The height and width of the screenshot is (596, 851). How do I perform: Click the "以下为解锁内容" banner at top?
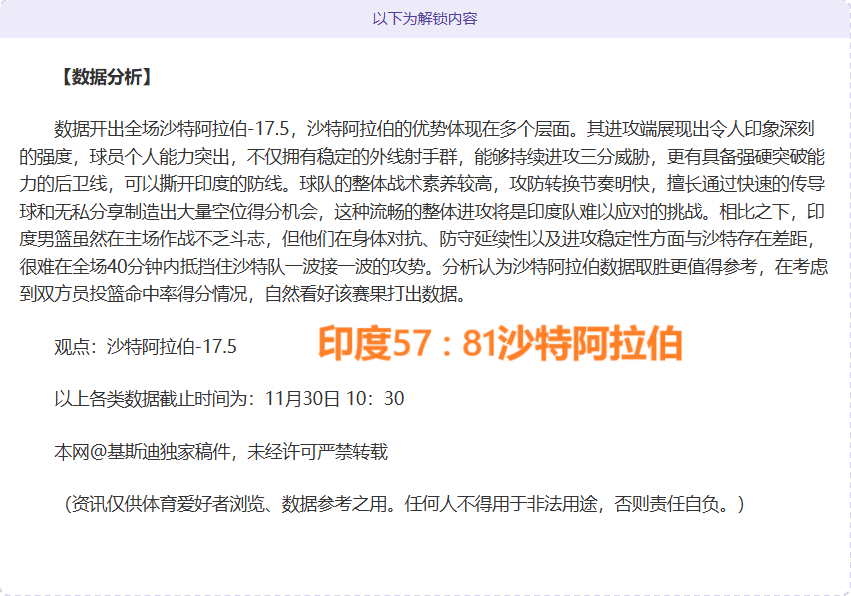point(425,19)
